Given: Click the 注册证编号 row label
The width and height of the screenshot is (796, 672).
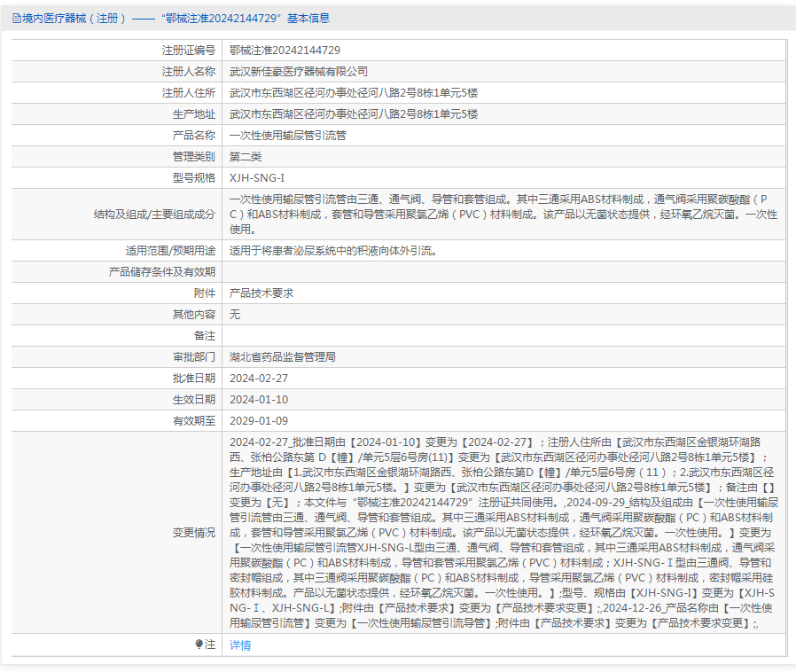Looking at the screenshot, I should [188, 51].
